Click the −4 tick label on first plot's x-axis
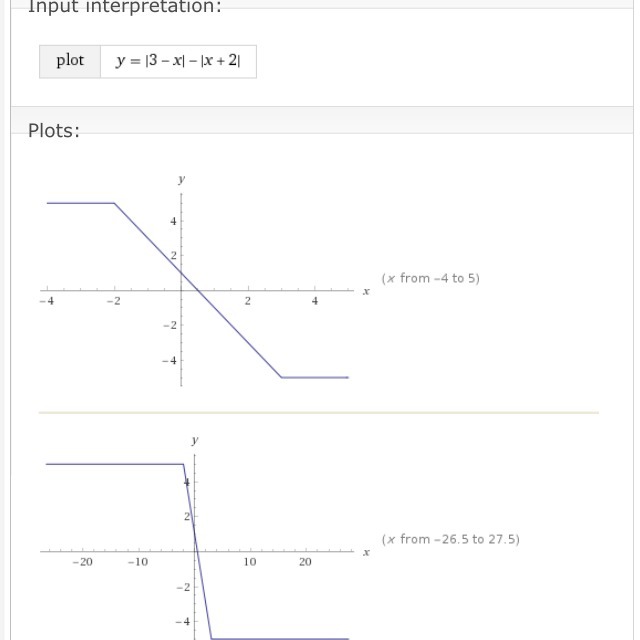Screen dimensions: 640x640 pos(46,301)
